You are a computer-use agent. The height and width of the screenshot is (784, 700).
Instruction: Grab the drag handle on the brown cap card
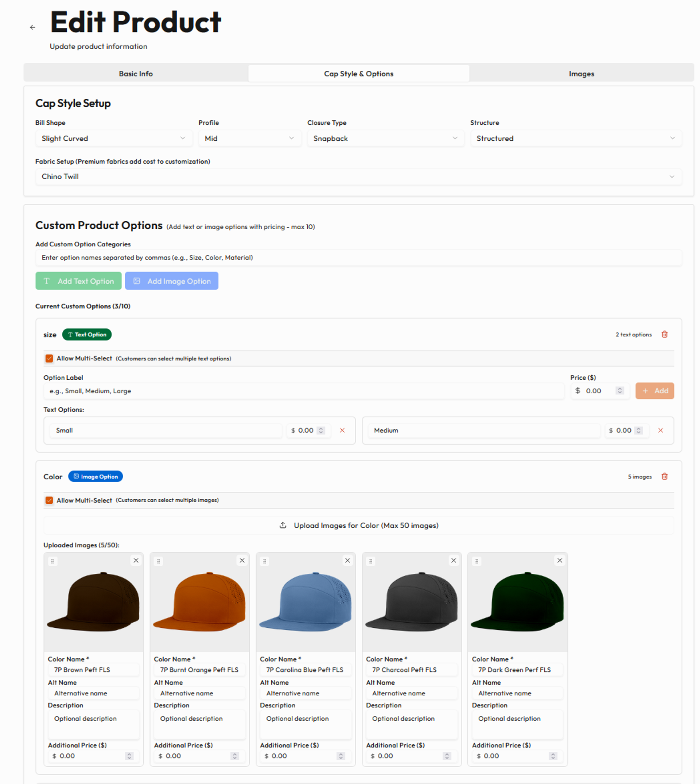pyautogui.click(x=52, y=561)
